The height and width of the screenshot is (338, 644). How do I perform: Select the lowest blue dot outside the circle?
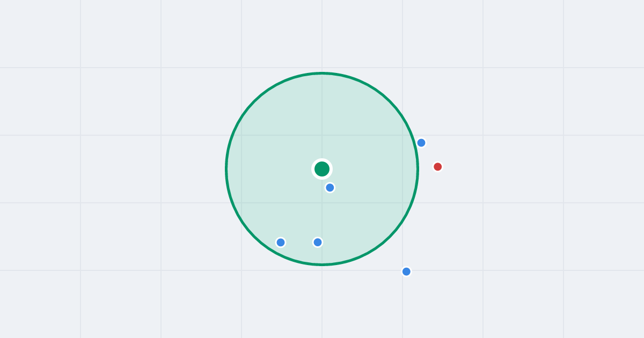(x=406, y=271)
